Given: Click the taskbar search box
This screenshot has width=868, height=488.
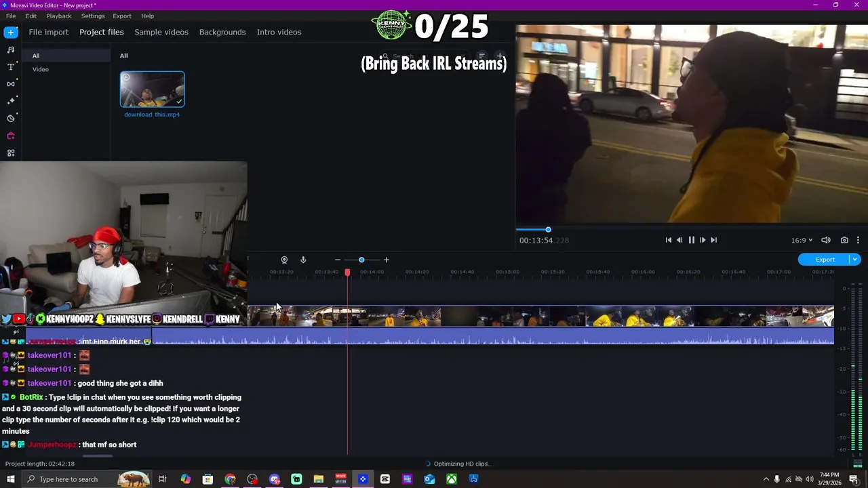Looking at the screenshot, I should coord(88,479).
